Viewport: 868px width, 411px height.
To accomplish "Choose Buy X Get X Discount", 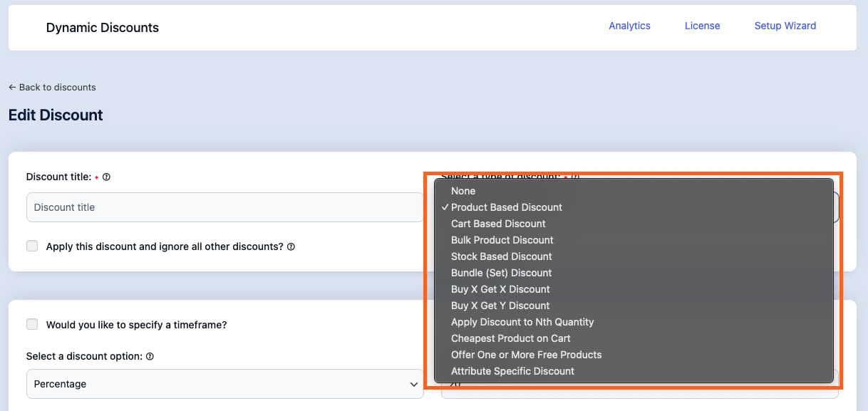I will point(500,289).
